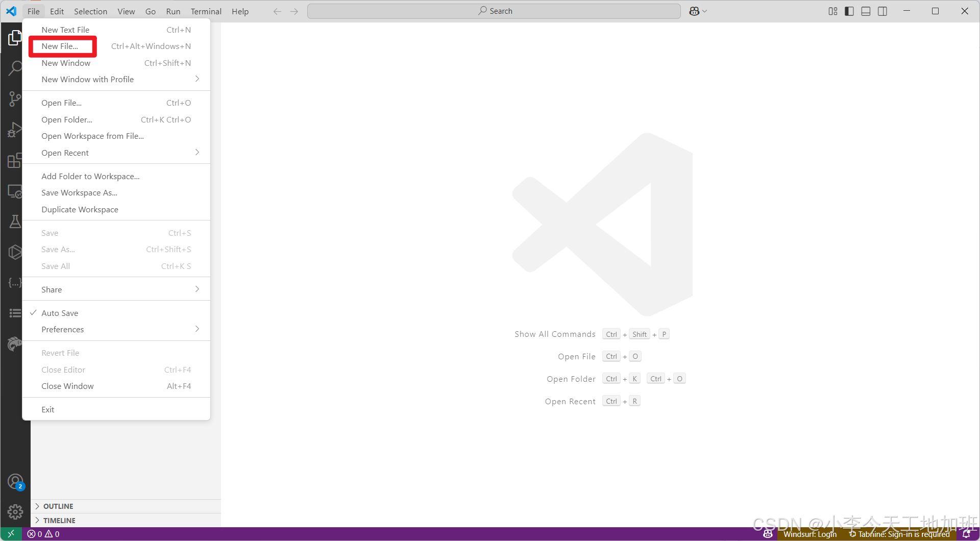Open the View menu
The height and width of the screenshot is (541, 980).
tap(126, 11)
